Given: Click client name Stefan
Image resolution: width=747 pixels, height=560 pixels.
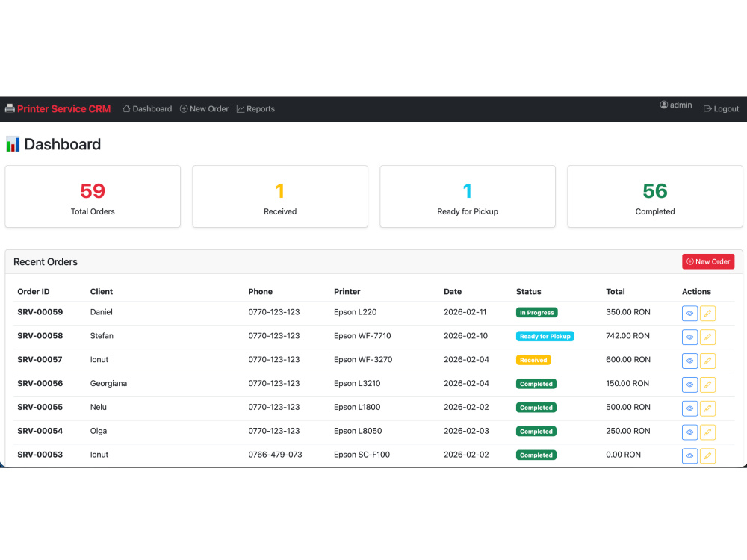Looking at the screenshot, I should [x=102, y=336].
